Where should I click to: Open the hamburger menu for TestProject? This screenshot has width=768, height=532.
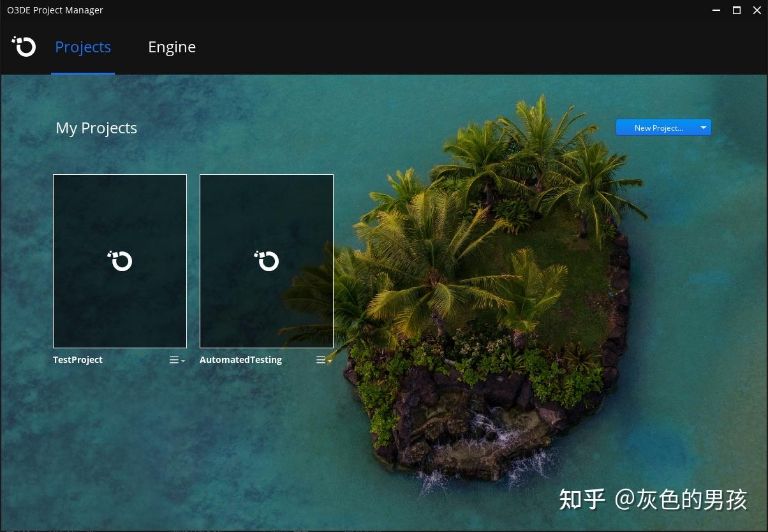coord(174,360)
